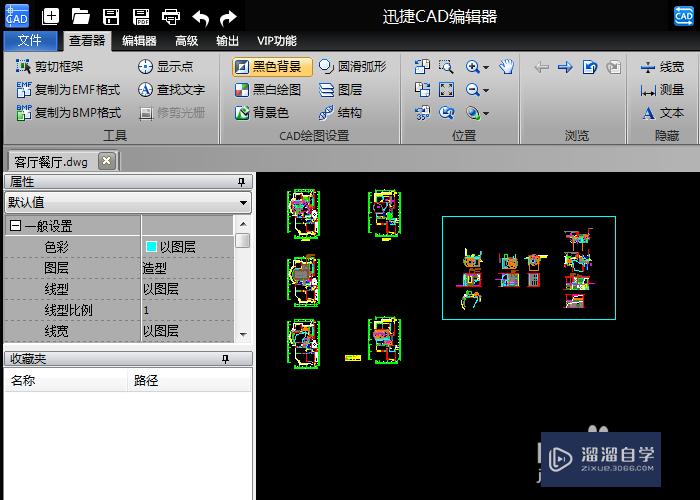Go to the previous view arrow
This screenshot has height=500, width=700.
542,67
